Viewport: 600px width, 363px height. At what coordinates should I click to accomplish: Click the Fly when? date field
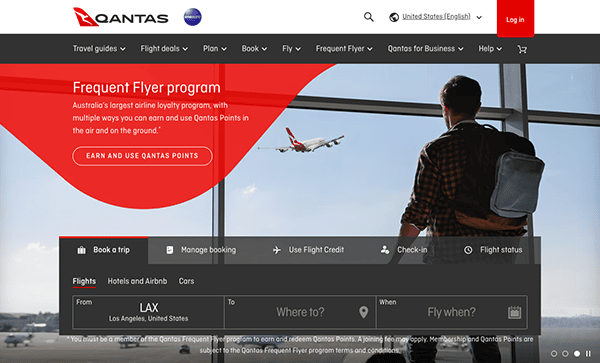click(x=452, y=312)
